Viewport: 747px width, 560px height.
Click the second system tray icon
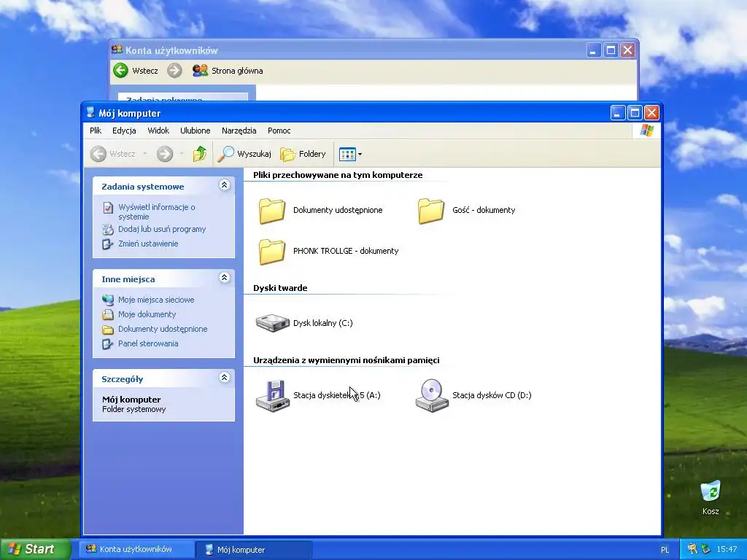pyautogui.click(x=706, y=549)
